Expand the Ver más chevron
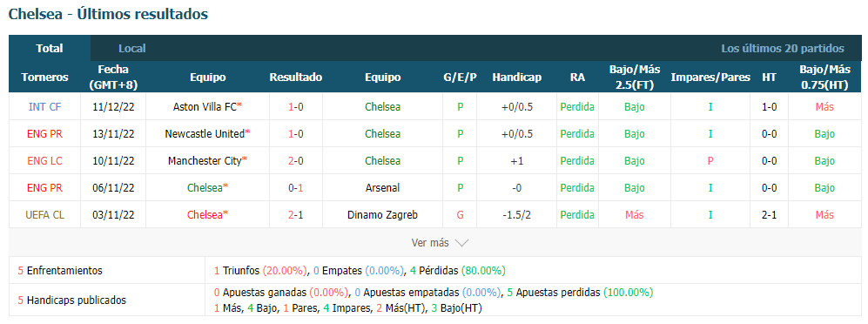The width and height of the screenshot is (868, 324). coord(461,243)
